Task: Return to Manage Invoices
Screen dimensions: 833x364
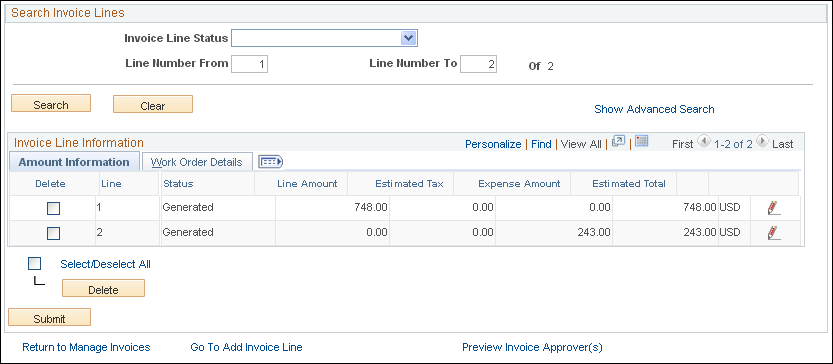Action: pos(86,347)
